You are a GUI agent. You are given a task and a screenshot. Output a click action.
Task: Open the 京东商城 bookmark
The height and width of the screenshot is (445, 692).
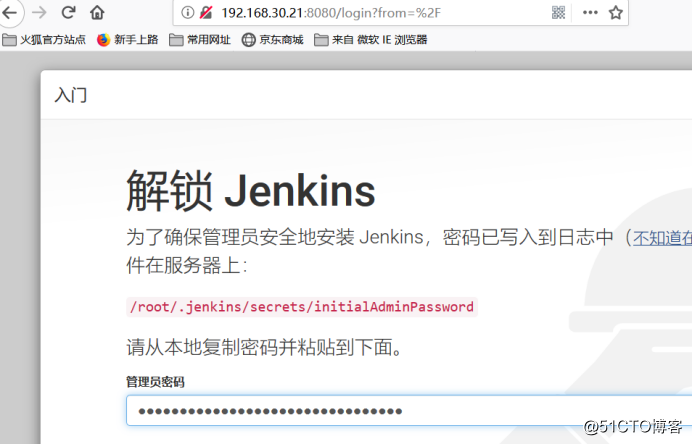pos(273,40)
